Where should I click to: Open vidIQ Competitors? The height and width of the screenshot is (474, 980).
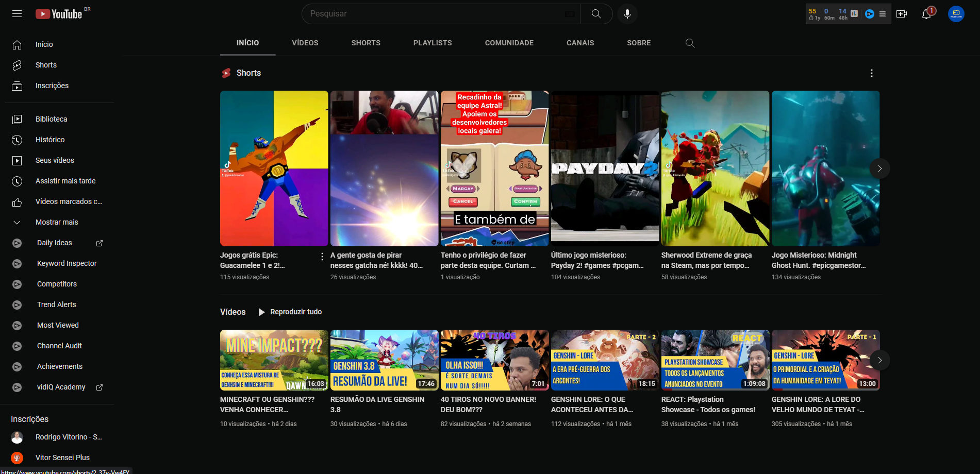click(58, 284)
